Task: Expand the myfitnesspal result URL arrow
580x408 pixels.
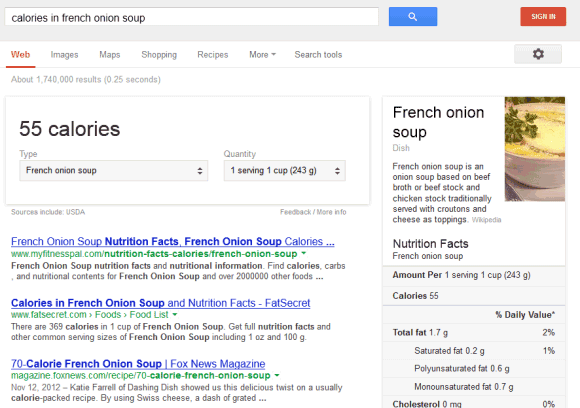Action: [304, 253]
